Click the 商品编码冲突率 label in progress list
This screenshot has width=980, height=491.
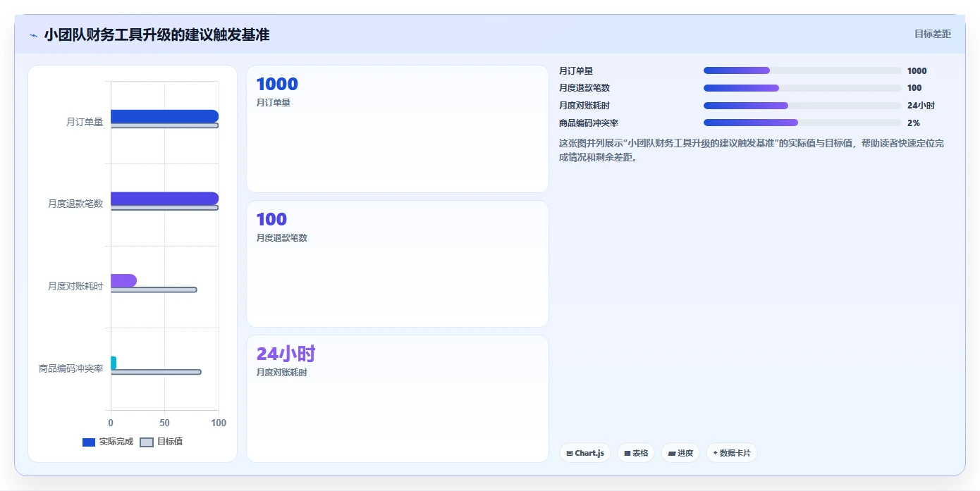point(589,123)
